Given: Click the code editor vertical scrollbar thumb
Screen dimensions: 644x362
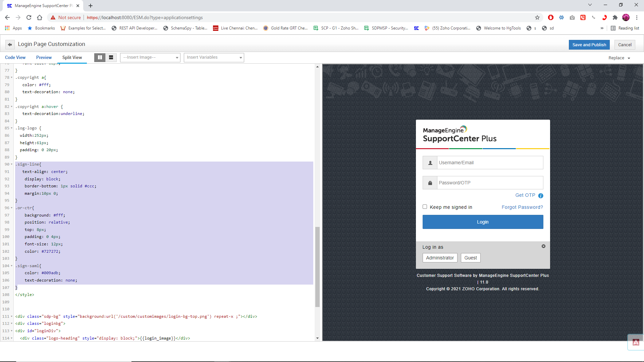Looking at the screenshot, I should click(317, 267).
